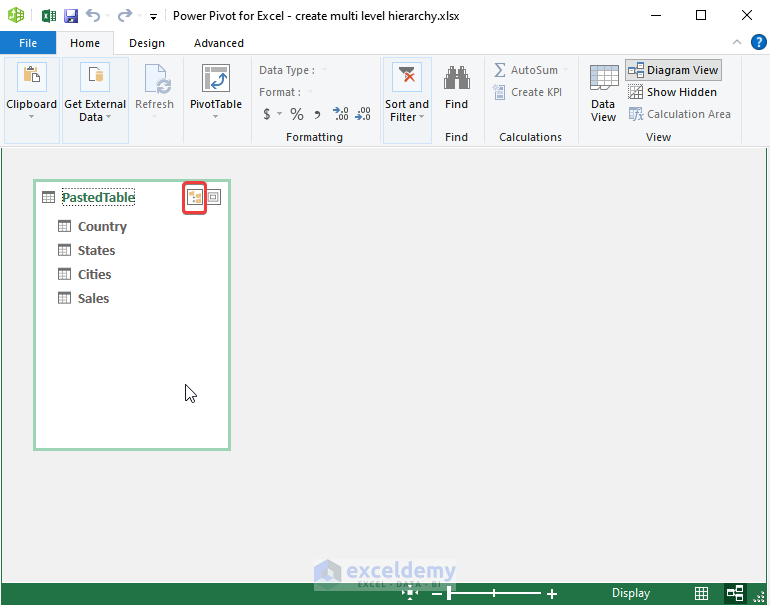Switch to the Advanced tab
Screen dimensions: 770x606
219,43
